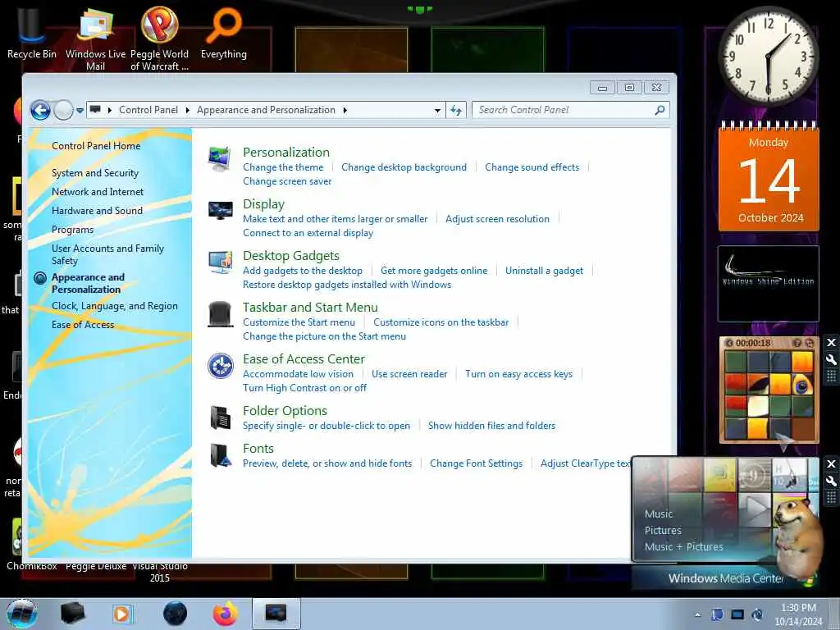Open User Accounts and Family Safety
Image resolution: width=840 pixels, height=630 pixels.
tap(107, 254)
